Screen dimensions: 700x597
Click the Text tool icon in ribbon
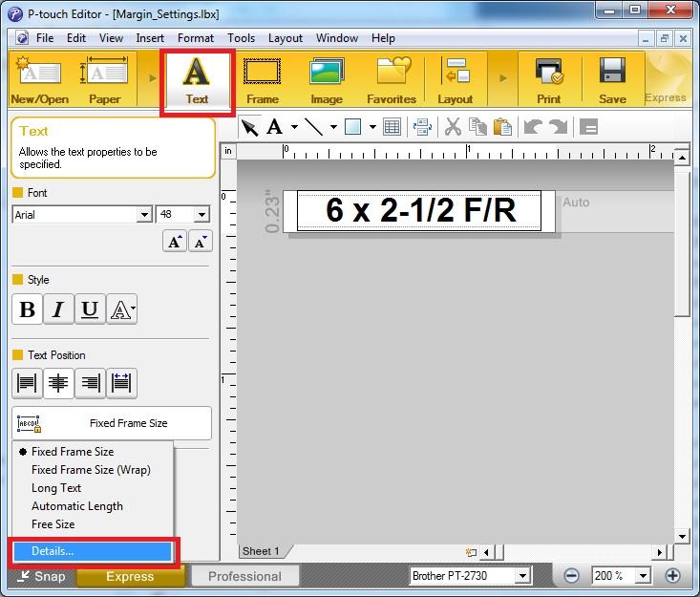click(x=197, y=79)
